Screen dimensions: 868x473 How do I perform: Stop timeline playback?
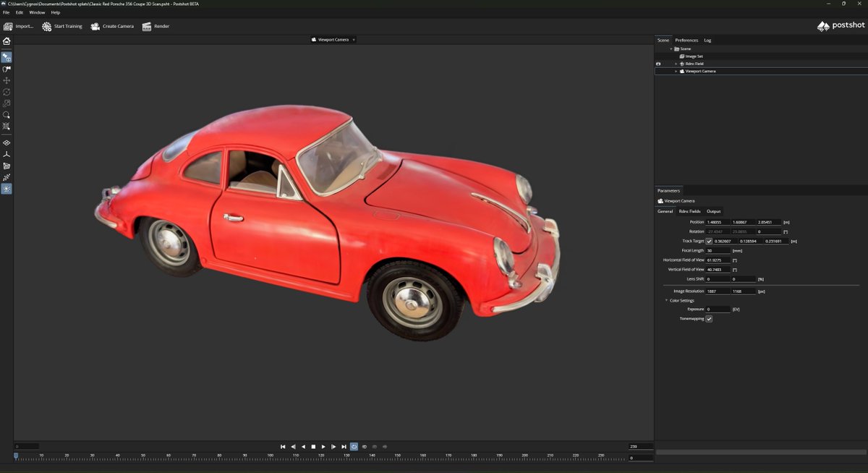point(313,447)
